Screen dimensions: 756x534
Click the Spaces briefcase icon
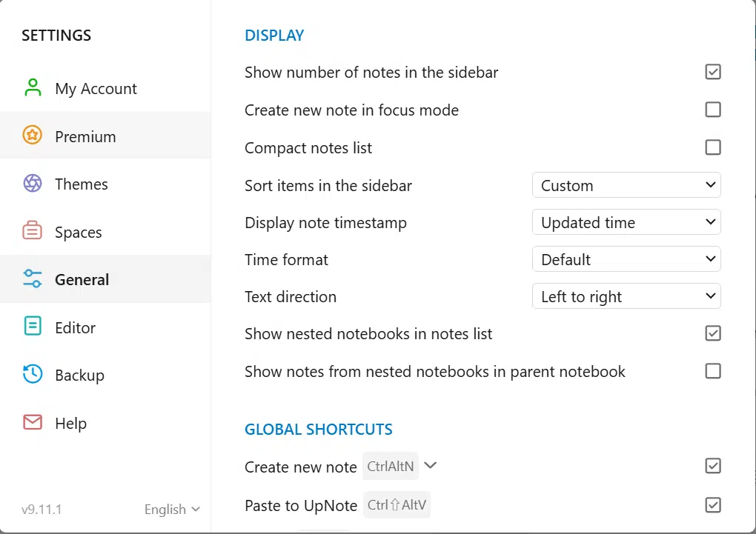coord(33,232)
